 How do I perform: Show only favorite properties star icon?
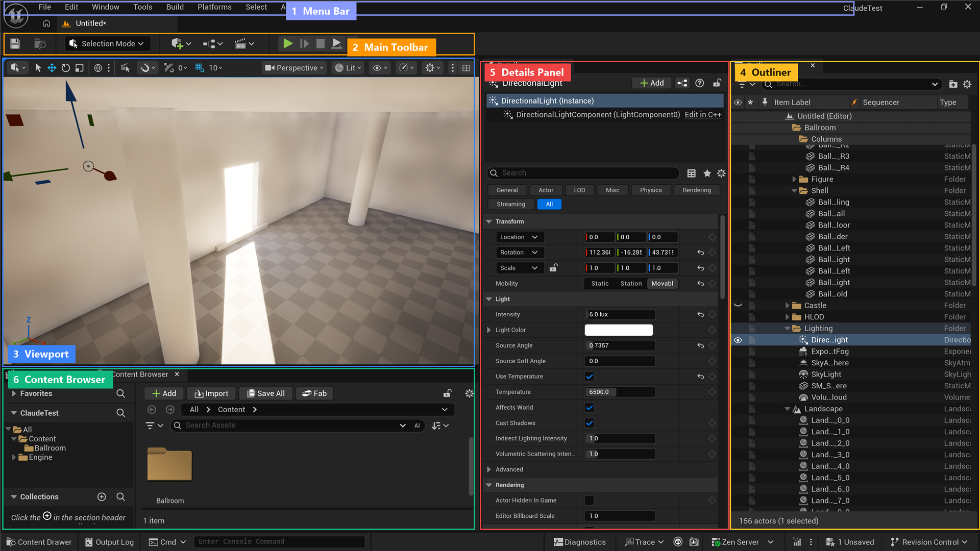point(707,173)
